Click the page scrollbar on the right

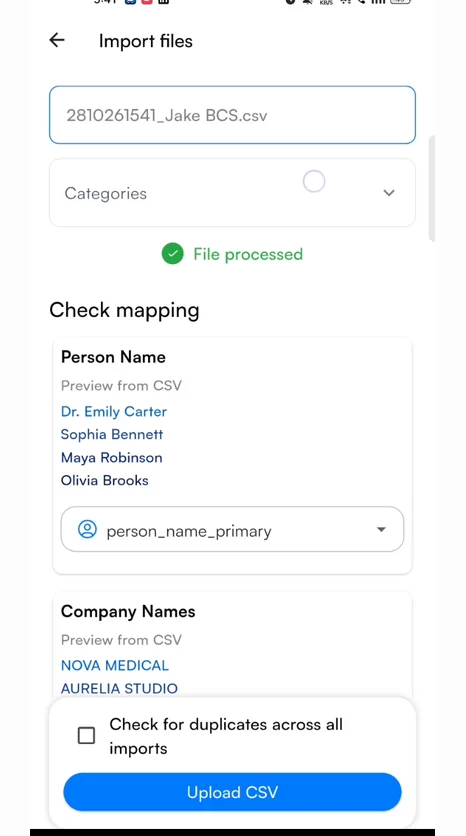click(431, 188)
